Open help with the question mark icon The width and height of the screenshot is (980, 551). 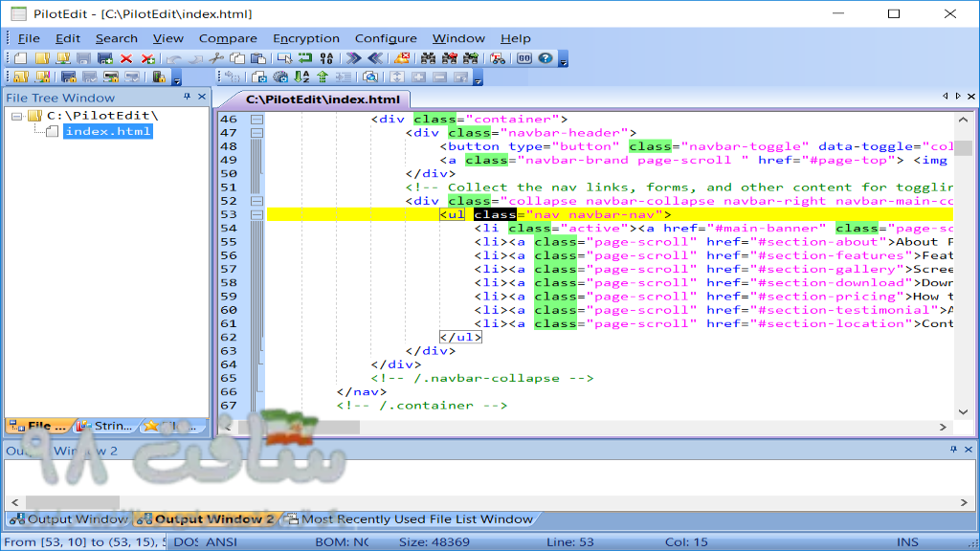[546, 58]
